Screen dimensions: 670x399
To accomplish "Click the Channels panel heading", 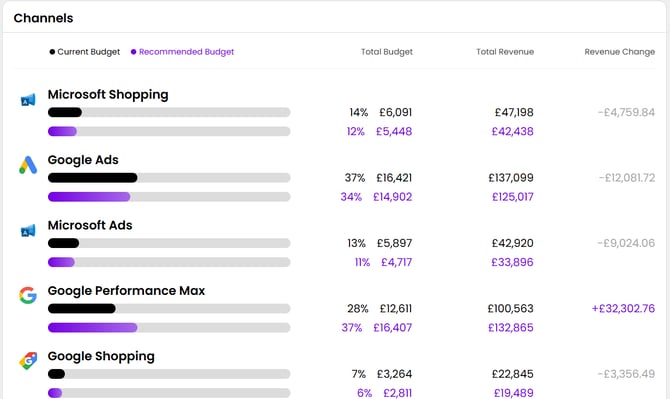I will pos(43,18).
